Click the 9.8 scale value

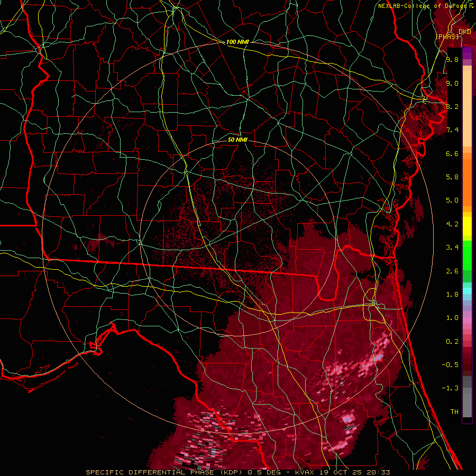click(452, 59)
